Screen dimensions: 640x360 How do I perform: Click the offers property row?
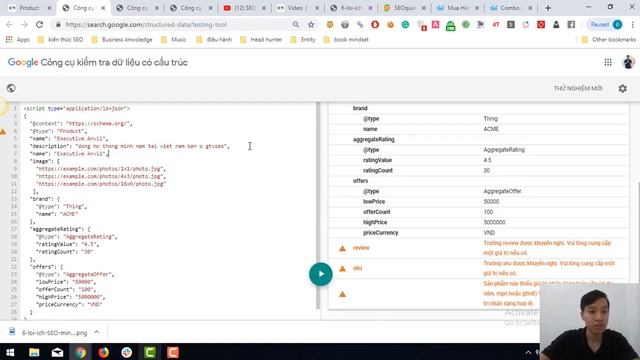[x=478, y=181]
